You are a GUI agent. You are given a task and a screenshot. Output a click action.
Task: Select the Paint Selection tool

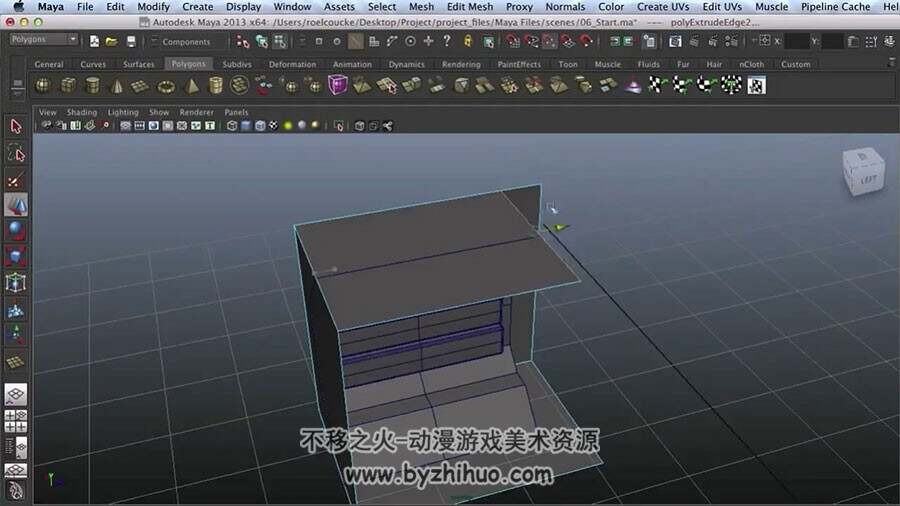pyautogui.click(x=15, y=180)
